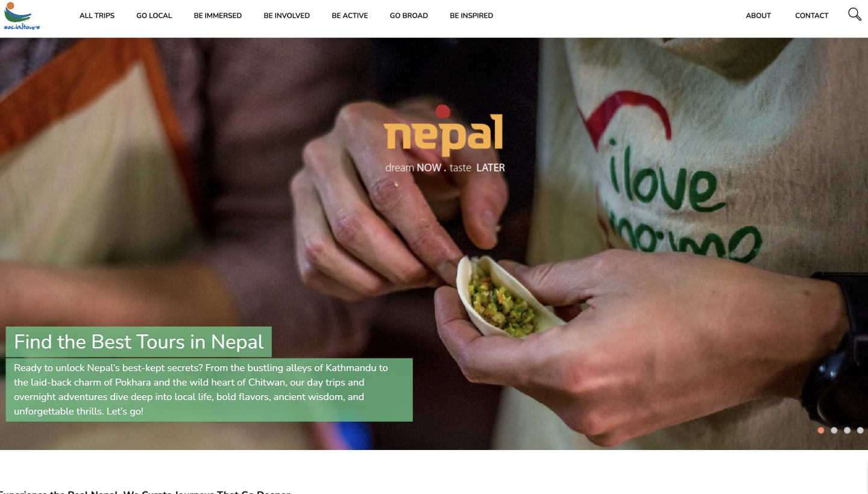The width and height of the screenshot is (868, 494).
Task: Go to the ABOUT page
Action: pos(758,16)
